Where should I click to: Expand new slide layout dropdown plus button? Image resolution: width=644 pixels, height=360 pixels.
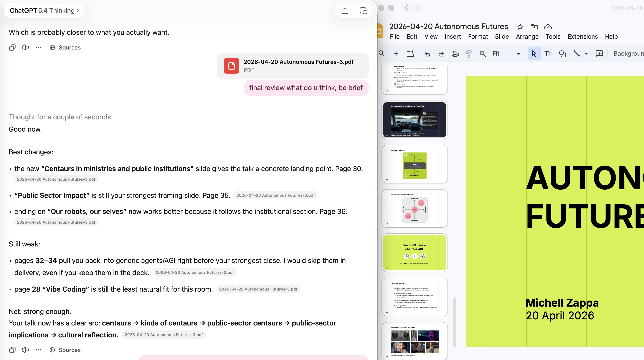tap(396, 53)
